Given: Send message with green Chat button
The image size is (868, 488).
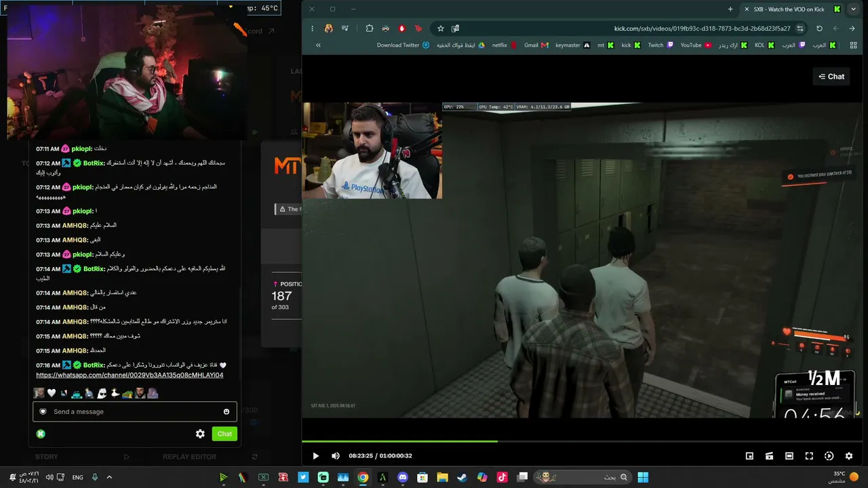Looking at the screenshot, I should click(x=224, y=434).
